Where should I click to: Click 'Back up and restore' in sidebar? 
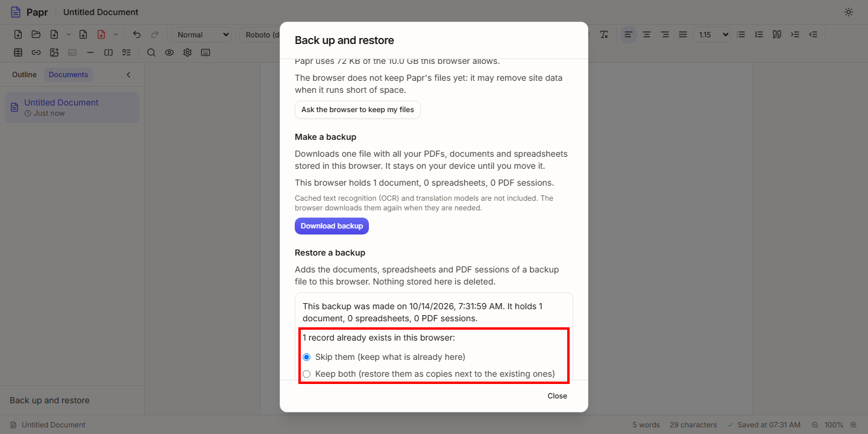click(x=49, y=400)
